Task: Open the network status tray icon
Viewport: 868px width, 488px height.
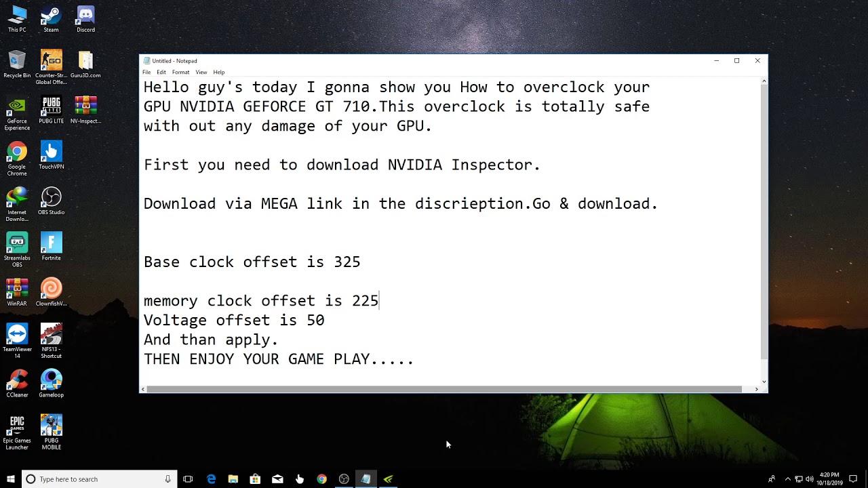Action: pos(799,479)
